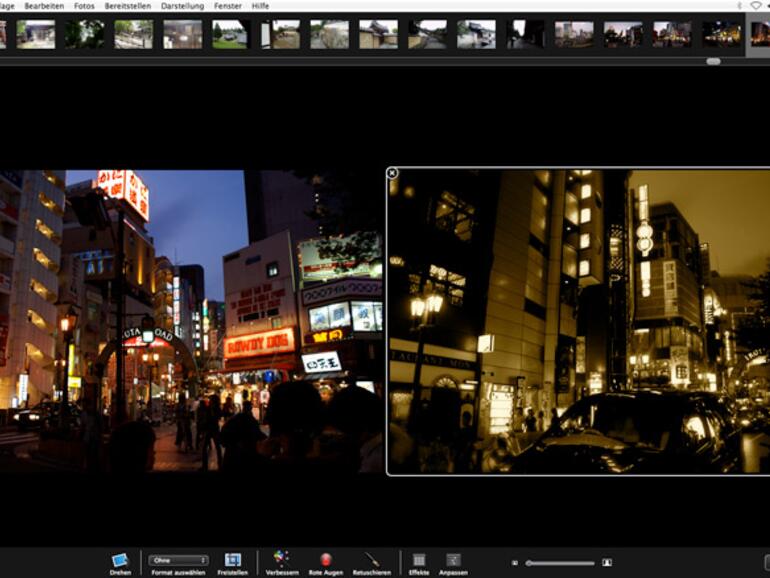Click the zoom size slider
The image size is (770, 578).
pos(560,562)
